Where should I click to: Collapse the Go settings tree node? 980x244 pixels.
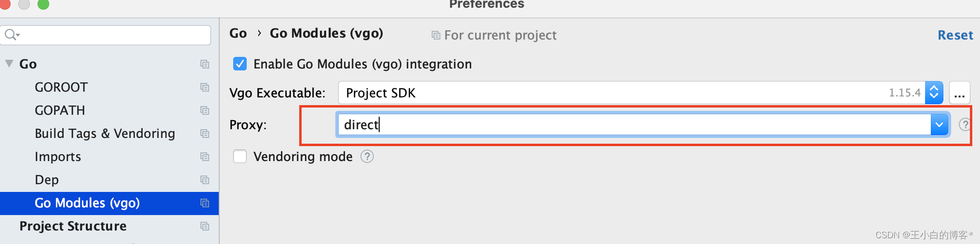click(x=9, y=63)
